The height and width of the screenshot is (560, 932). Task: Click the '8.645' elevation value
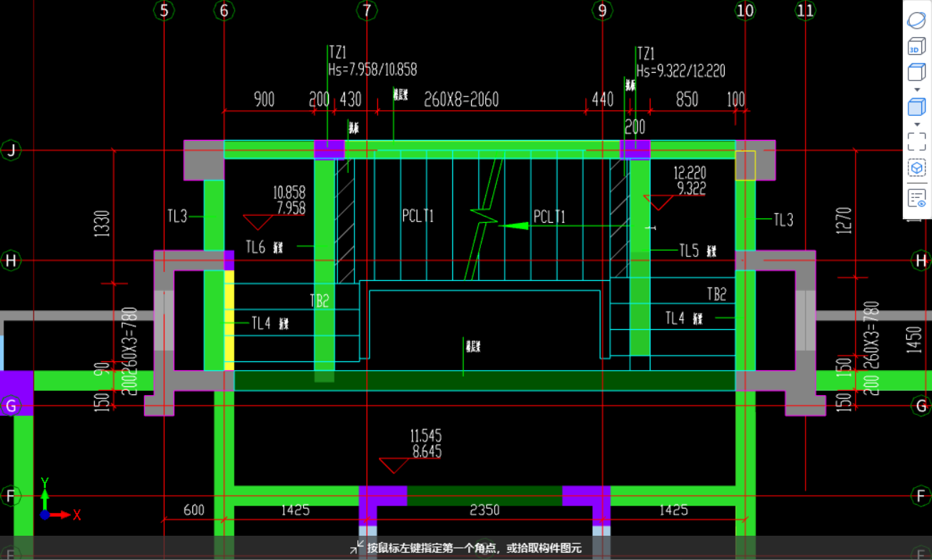tap(427, 451)
